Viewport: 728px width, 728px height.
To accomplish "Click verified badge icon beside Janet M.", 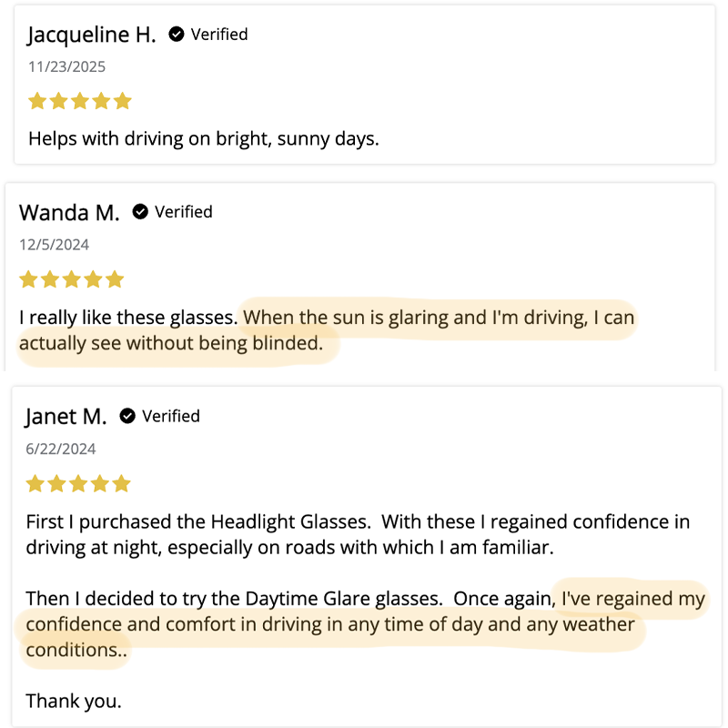I will pos(128,416).
